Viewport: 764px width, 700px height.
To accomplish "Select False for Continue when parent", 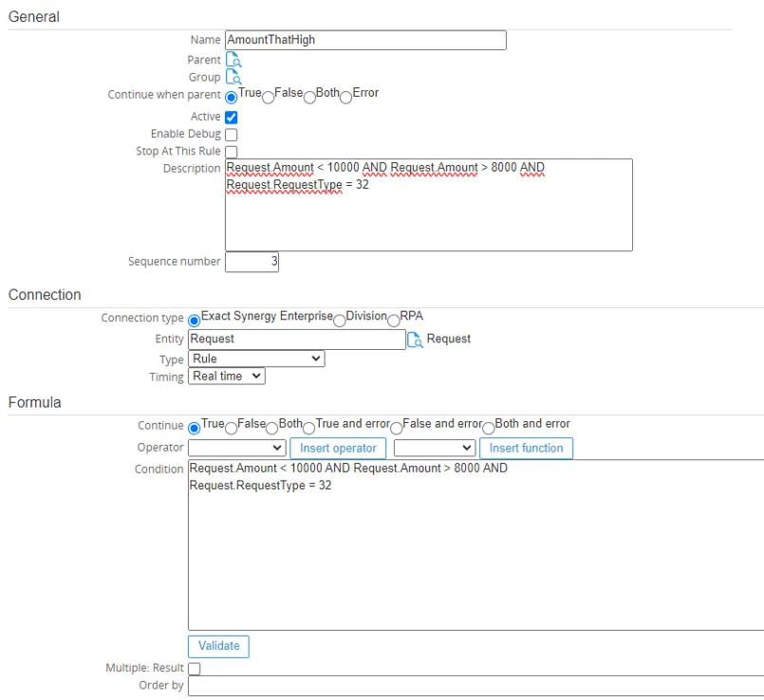I will pyautogui.click(x=268, y=97).
